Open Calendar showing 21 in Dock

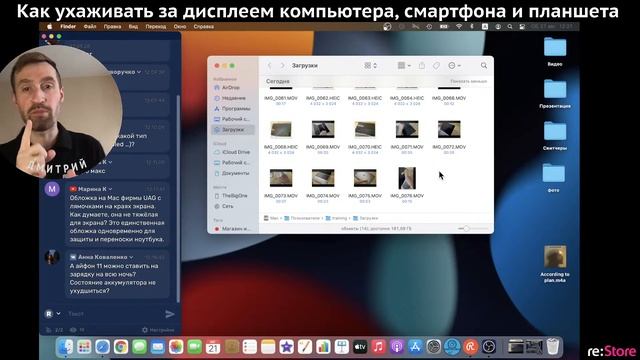point(213,347)
